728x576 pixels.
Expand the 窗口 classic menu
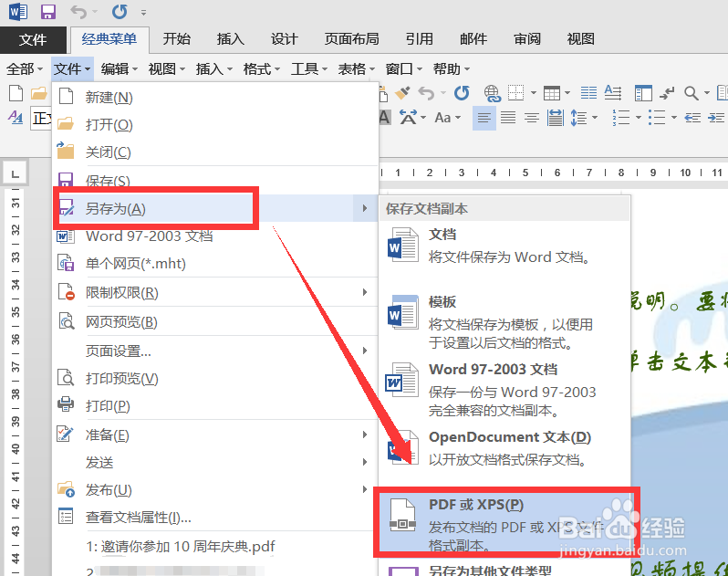point(403,69)
